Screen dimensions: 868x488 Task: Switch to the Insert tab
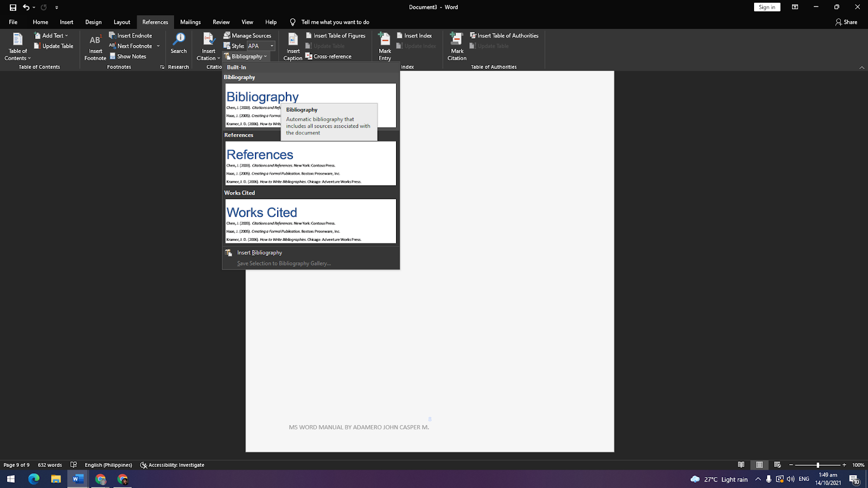(66, 22)
